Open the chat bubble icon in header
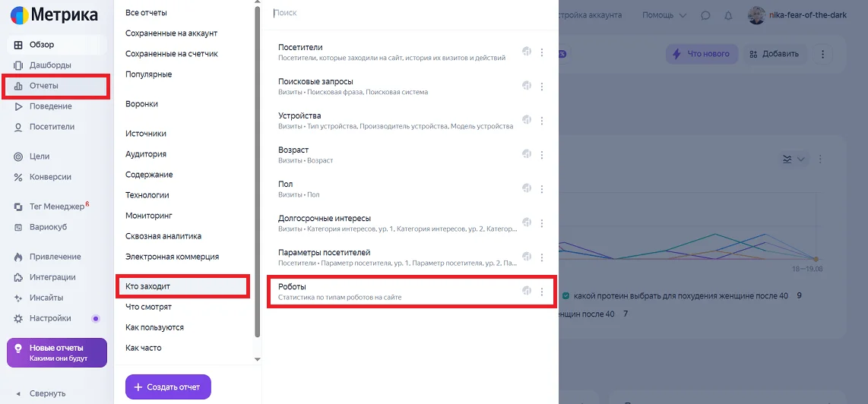This screenshot has height=404, width=868. point(705,15)
